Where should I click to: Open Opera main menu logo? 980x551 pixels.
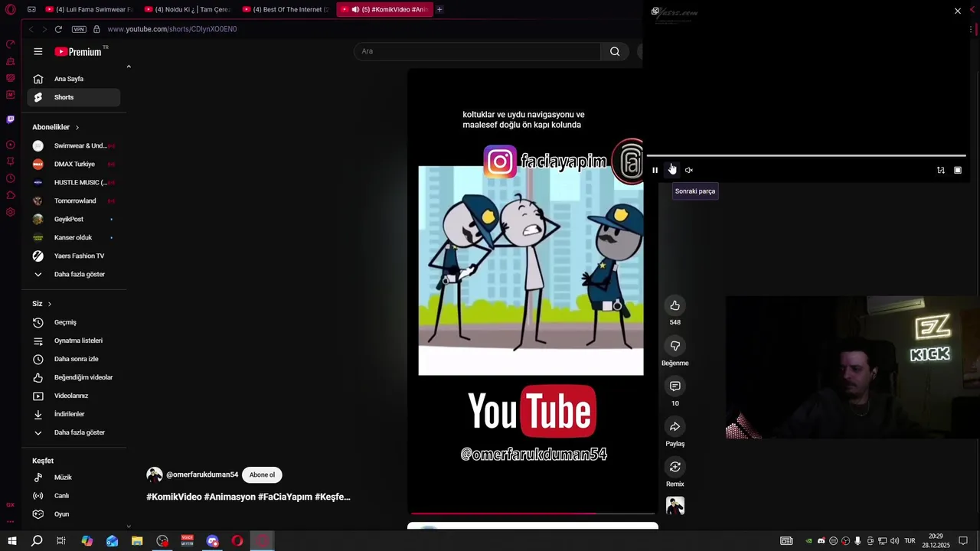coord(10,9)
